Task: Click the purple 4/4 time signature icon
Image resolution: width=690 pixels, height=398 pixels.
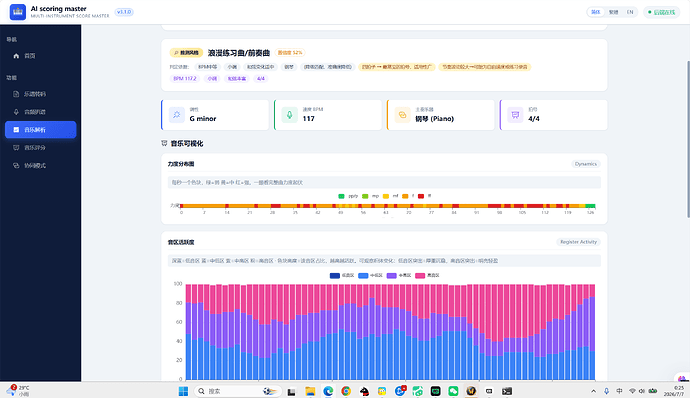Action: tap(515, 115)
